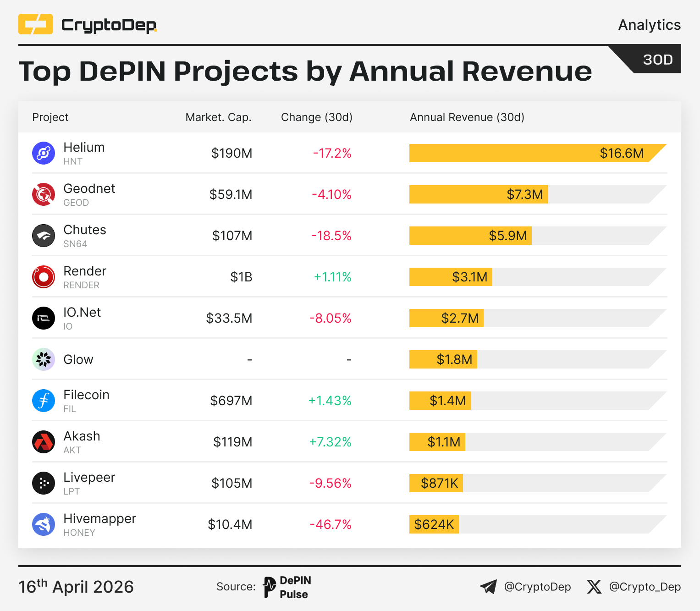Click the Annual Revenue (30d) column header
The width and height of the screenshot is (700, 611).
tap(467, 117)
